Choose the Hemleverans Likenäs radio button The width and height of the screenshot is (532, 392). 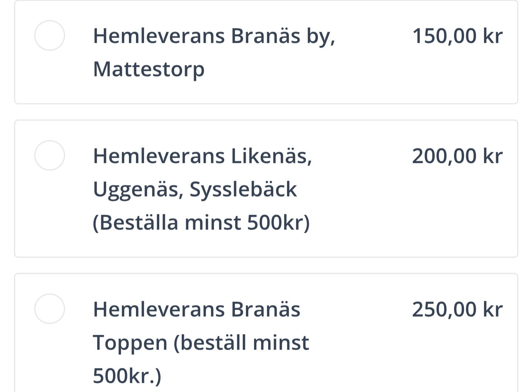point(50,155)
